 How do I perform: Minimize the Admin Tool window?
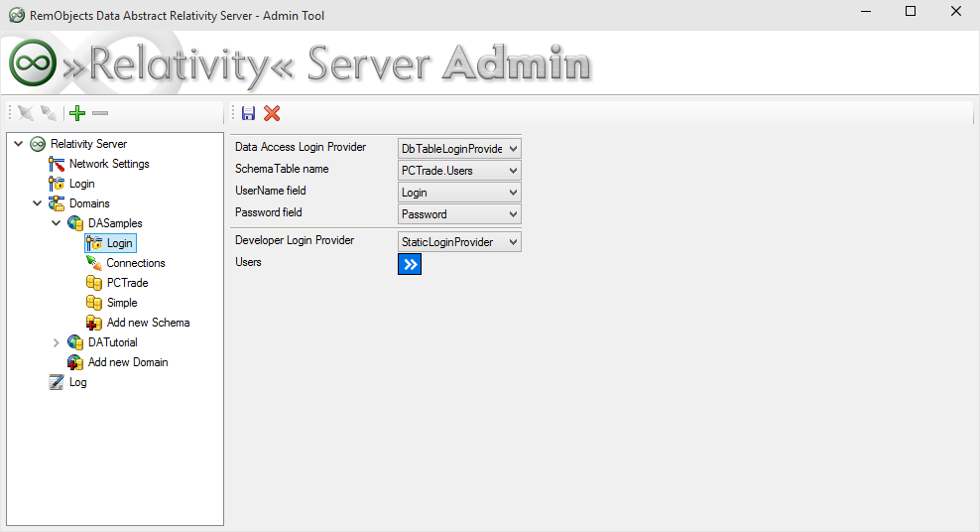pyautogui.click(x=866, y=11)
